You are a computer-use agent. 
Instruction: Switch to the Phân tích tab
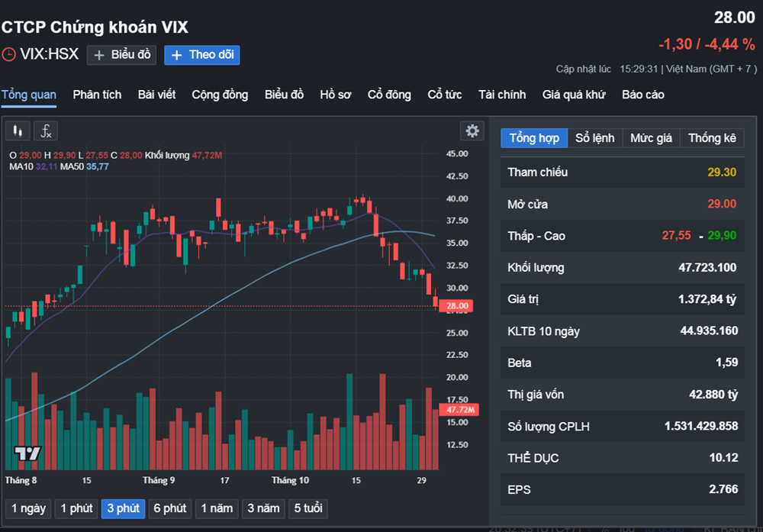pyautogui.click(x=97, y=95)
